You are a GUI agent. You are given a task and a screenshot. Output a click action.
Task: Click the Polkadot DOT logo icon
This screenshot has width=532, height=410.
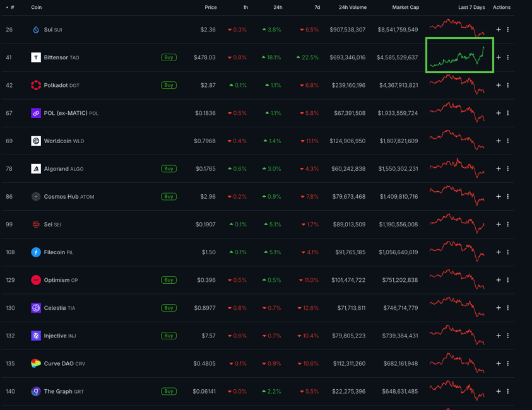point(36,85)
